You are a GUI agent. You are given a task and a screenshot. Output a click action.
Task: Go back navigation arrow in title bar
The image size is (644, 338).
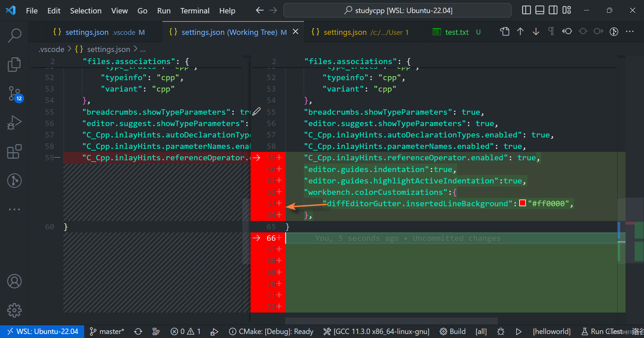(260, 10)
